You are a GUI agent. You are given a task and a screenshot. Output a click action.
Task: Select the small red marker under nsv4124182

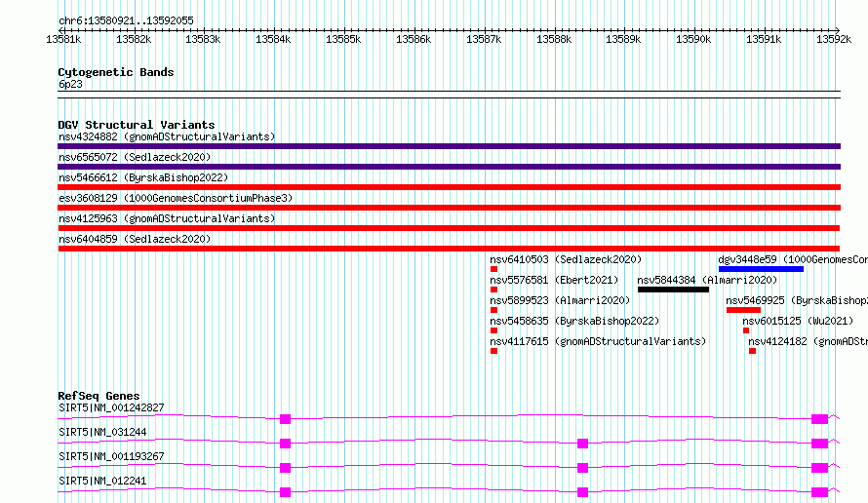[752, 351]
